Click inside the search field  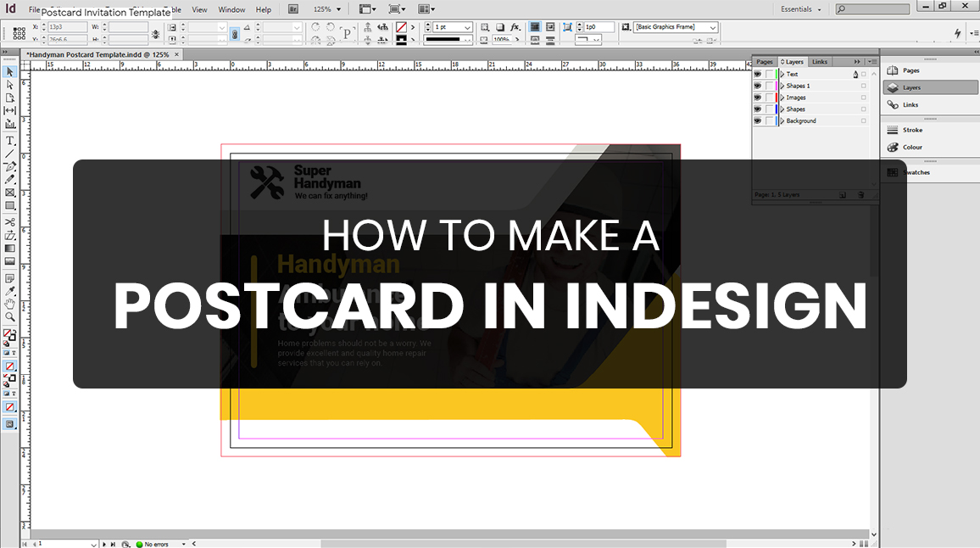(871, 8)
